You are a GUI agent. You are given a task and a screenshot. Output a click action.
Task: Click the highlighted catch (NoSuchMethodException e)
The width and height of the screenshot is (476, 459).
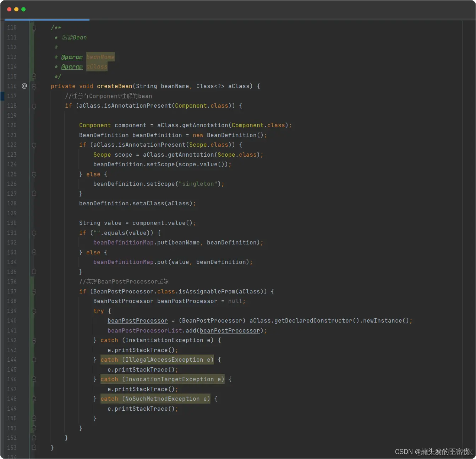[155, 399]
